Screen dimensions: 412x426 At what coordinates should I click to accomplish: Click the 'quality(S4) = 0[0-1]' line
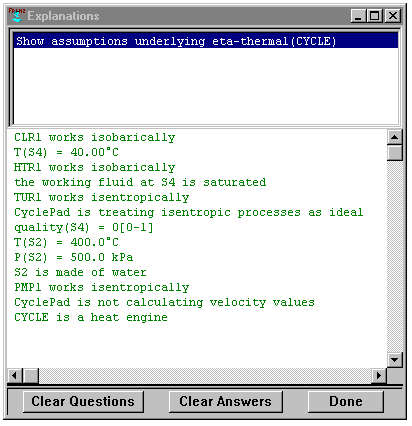pyautogui.click(x=84, y=227)
